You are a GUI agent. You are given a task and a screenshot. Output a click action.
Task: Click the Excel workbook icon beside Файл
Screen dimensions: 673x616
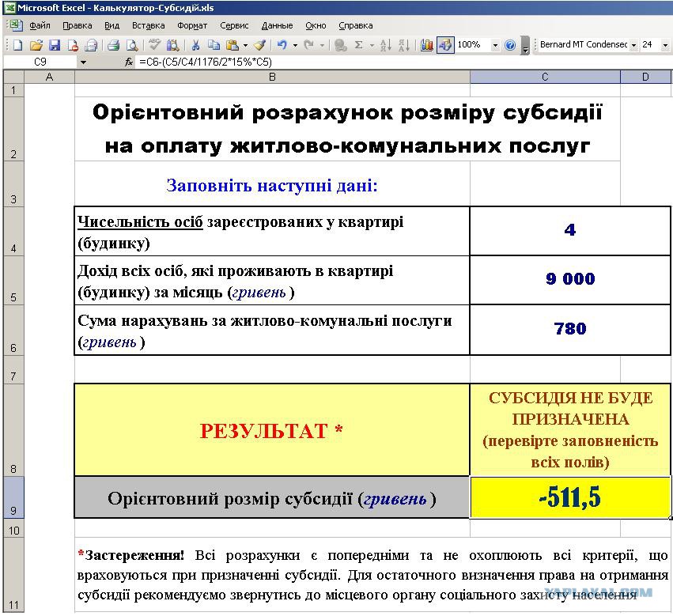[x=16, y=25]
